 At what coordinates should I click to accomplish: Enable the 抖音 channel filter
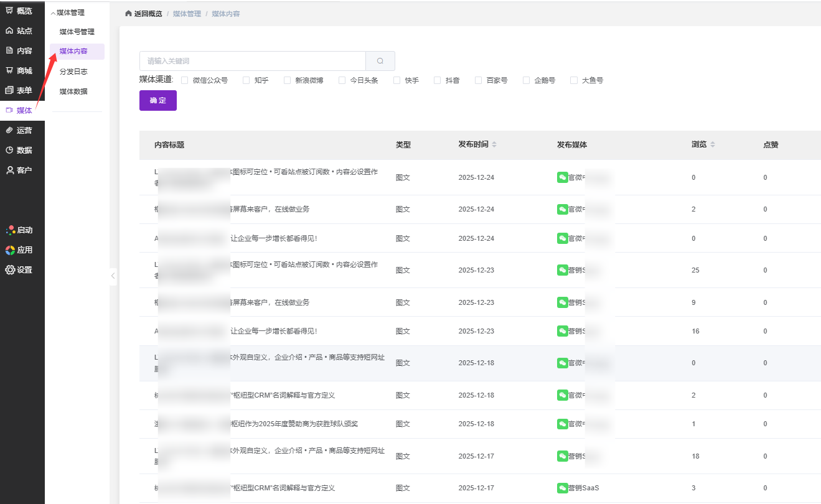(438, 80)
